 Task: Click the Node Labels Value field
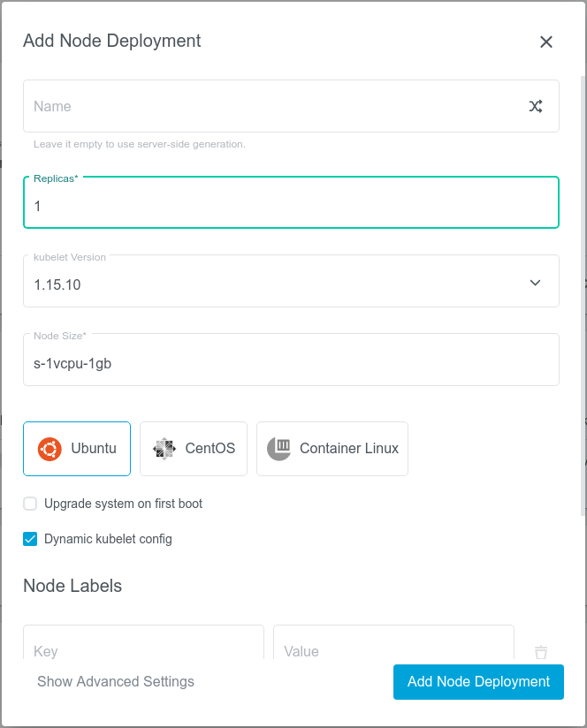(x=393, y=650)
